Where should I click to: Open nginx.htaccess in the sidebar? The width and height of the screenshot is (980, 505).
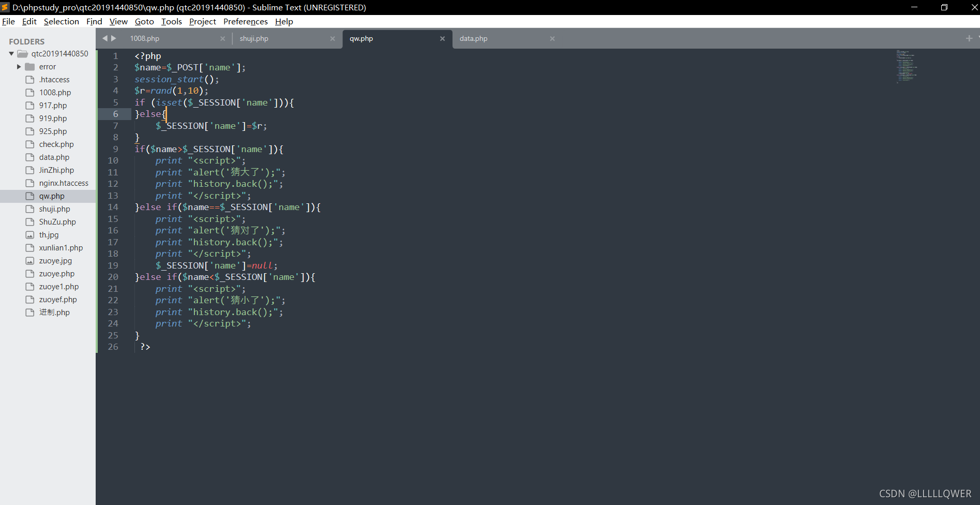coord(64,183)
